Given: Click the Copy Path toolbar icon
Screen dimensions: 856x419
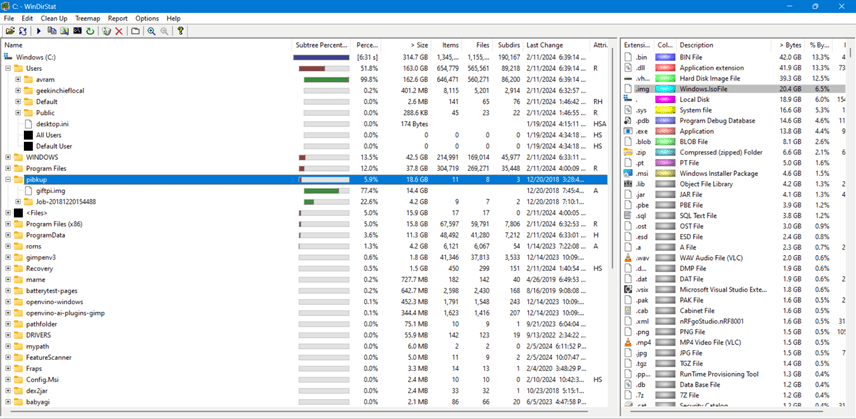Looking at the screenshot, I should 52,31.
